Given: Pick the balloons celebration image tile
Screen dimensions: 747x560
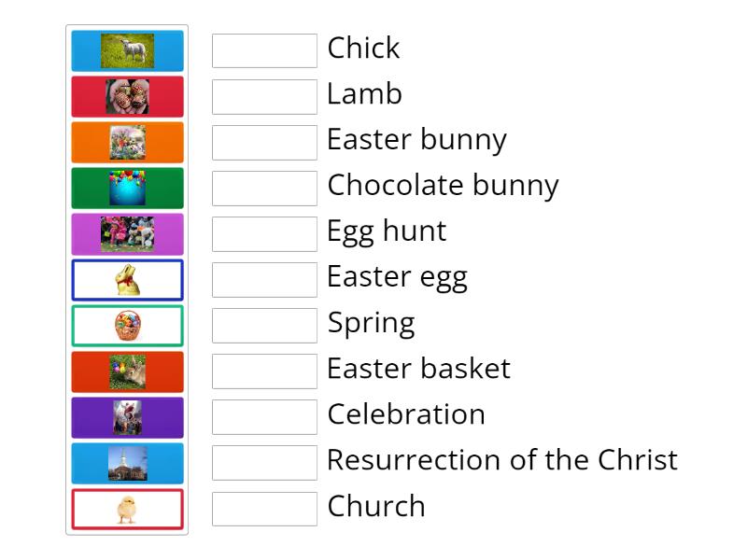Looking at the screenshot, I should (x=128, y=188).
